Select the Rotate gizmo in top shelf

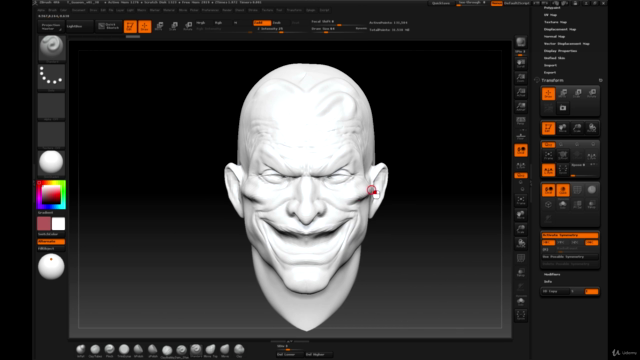tap(188, 27)
